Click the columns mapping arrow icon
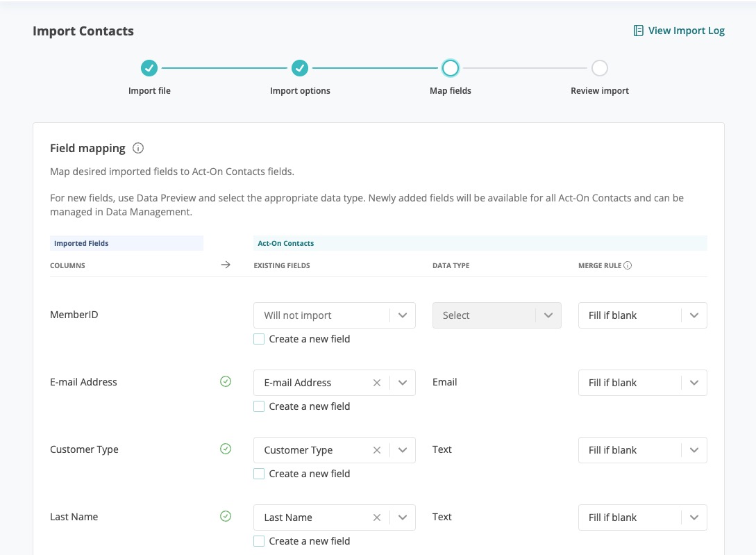The height and width of the screenshot is (555, 756). 226,265
